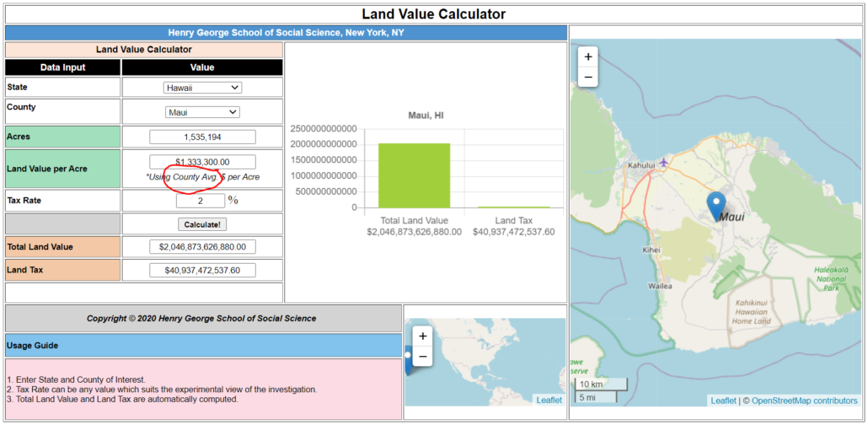The width and height of the screenshot is (868, 425).
Task: Click the Tax Rate input field
Action: [201, 201]
